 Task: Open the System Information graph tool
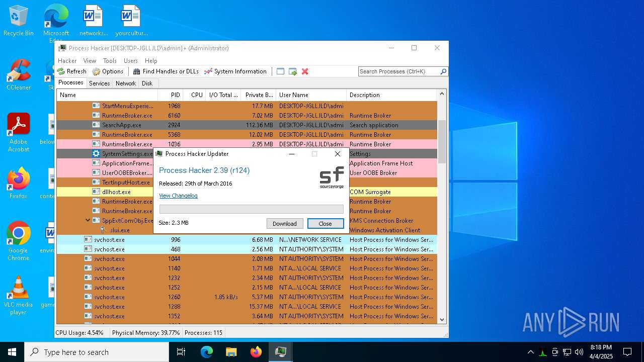(235, 71)
